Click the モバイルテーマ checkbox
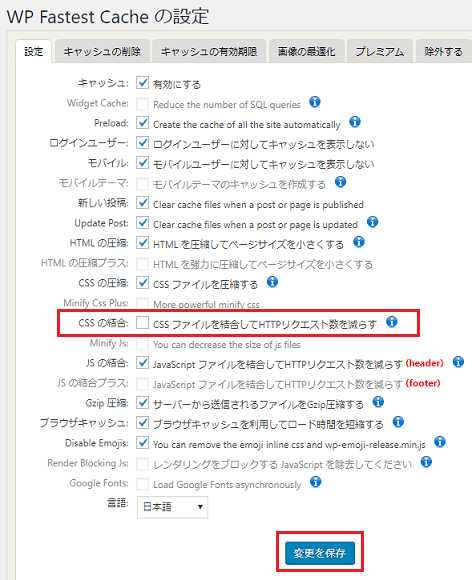472x580 pixels. [x=142, y=183]
